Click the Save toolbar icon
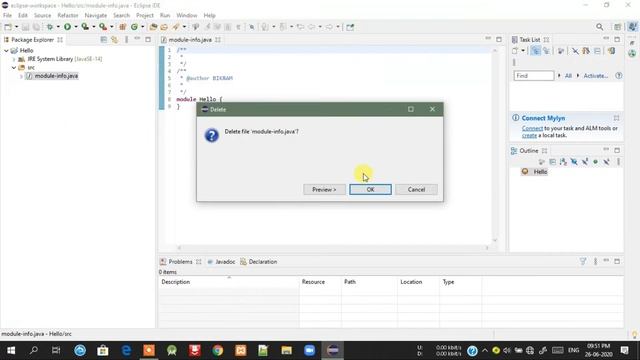This screenshot has height=360, width=640. [25, 27]
